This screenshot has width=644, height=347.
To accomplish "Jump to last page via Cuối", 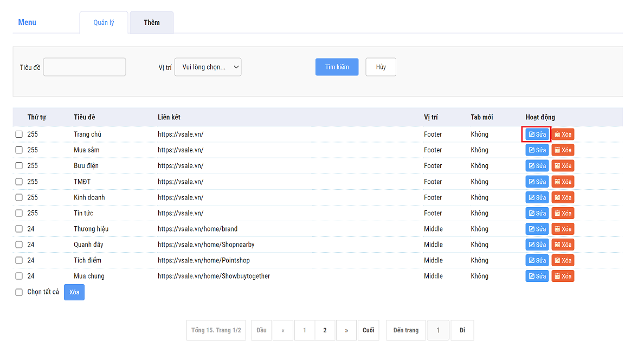I will point(368,330).
